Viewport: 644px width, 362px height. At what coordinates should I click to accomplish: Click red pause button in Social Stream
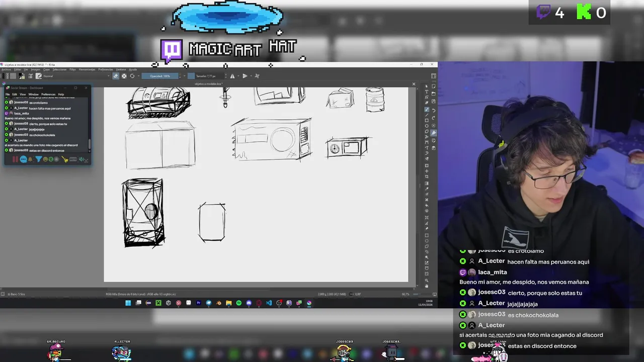click(x=15, y=159)
